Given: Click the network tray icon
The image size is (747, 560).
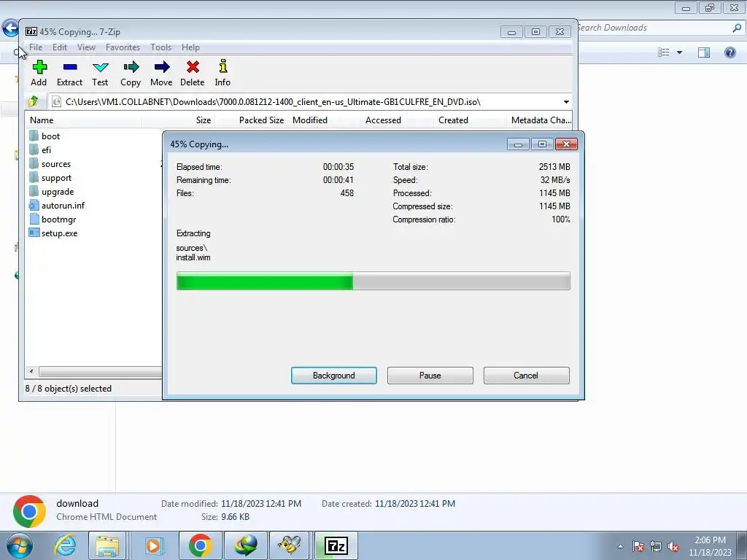Looking at the screenshot, I should [656, 546].
